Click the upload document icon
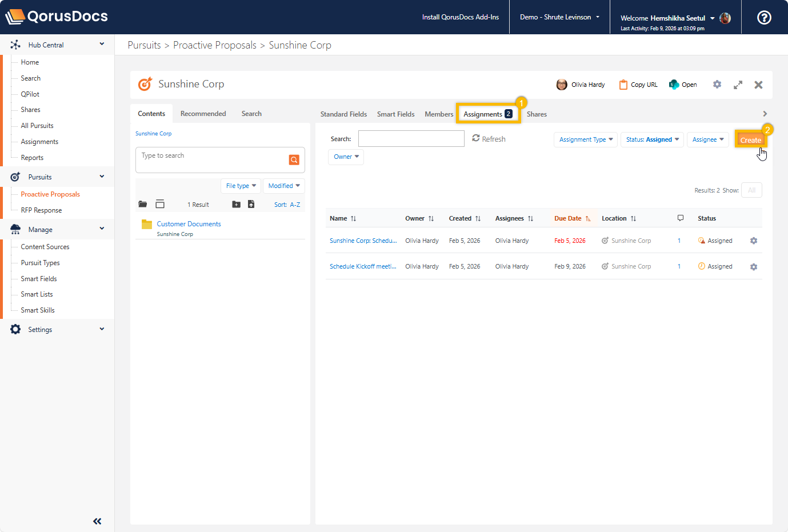Screen dimensions: 788x532 click(x=251, y=205)
